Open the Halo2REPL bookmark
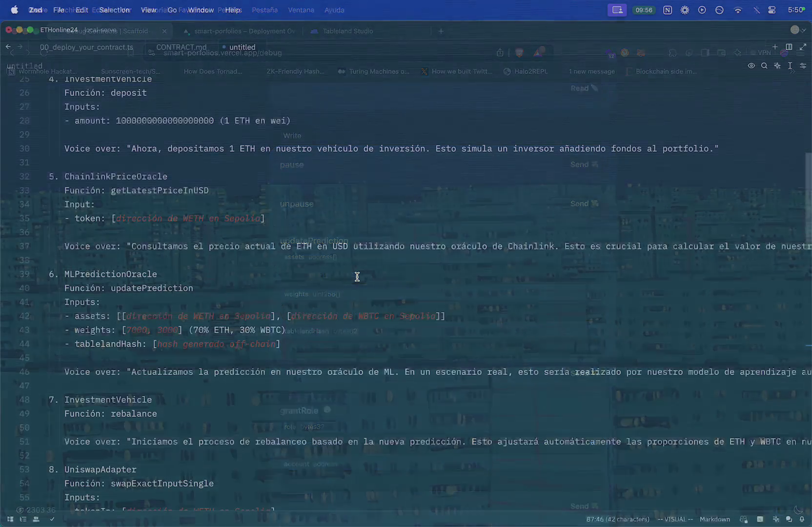The width and height of the screenshot is (812, 527). (x=526, y=72)
